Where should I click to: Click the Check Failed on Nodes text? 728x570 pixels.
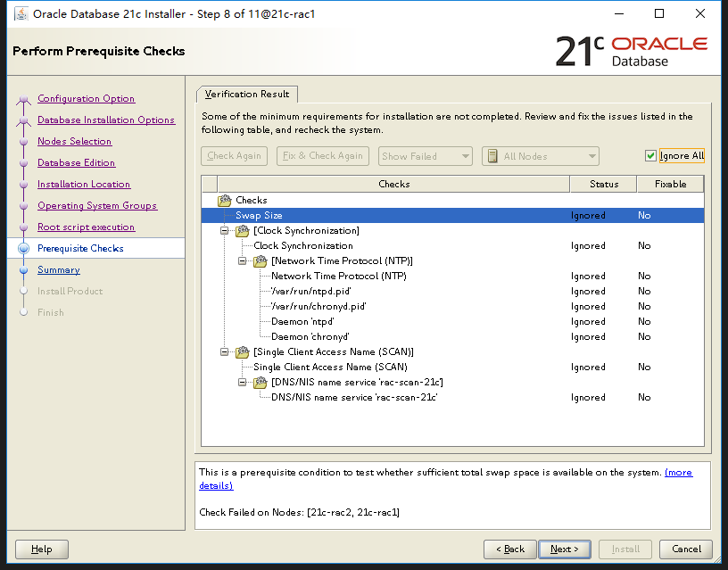coord(299,512)
